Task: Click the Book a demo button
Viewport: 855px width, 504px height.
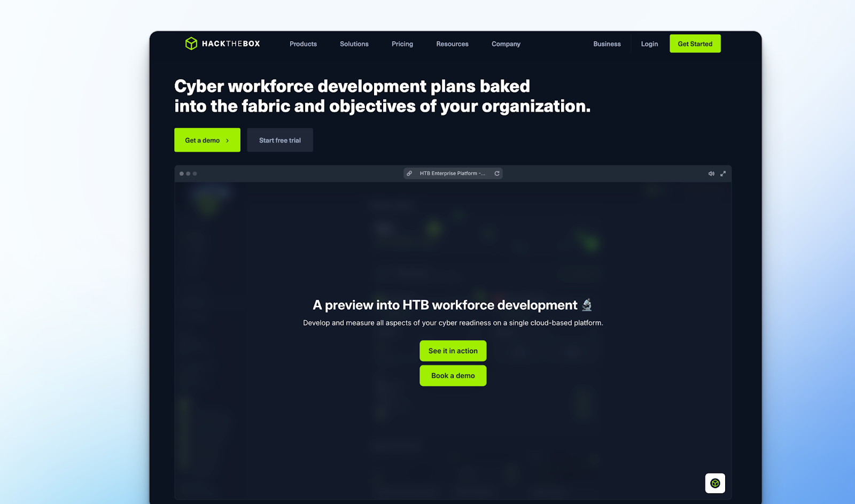Action: pyautogui.click(x=453, y=376)
